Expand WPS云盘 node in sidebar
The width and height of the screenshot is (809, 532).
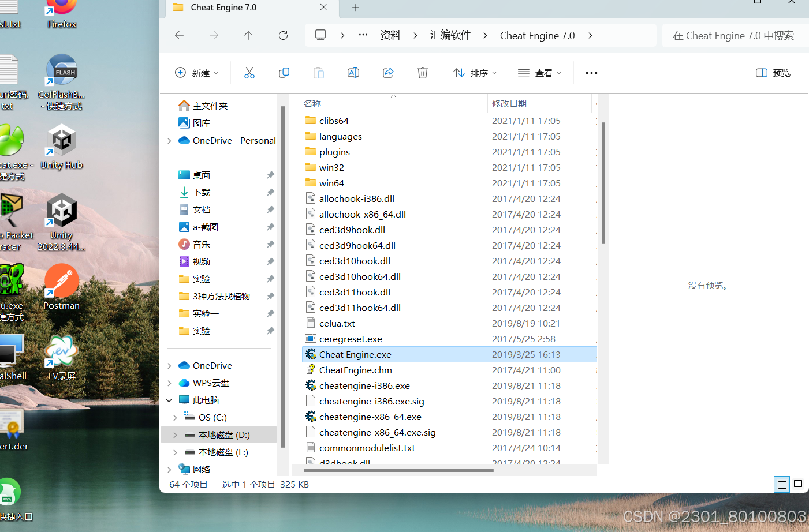pos(169,383)
